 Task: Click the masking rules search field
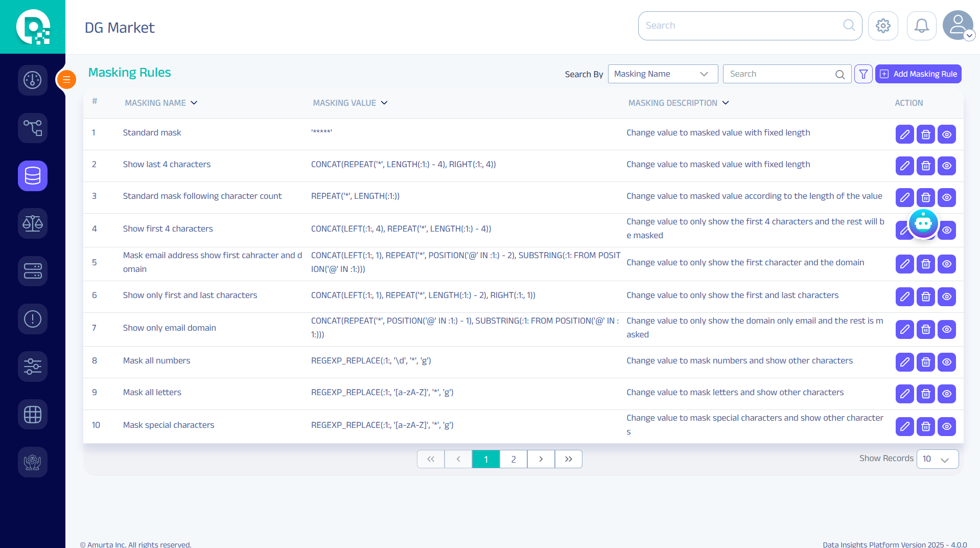tap(781, 74)
